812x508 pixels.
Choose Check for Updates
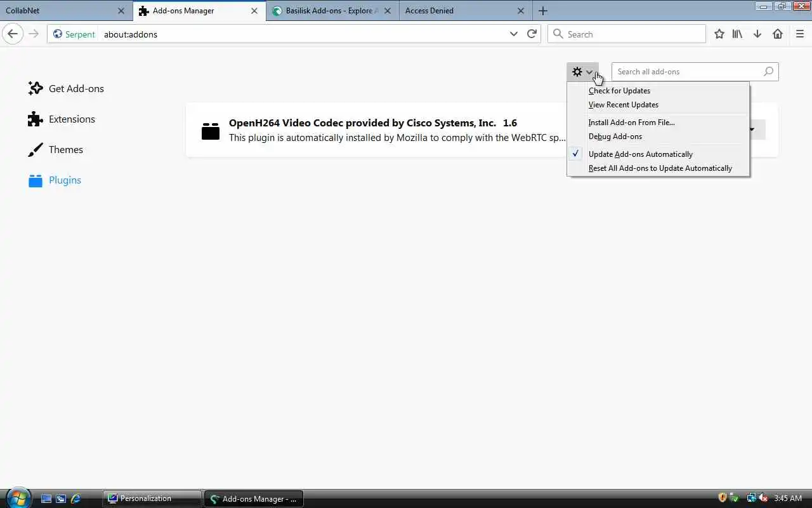click(x=658, y=91)
